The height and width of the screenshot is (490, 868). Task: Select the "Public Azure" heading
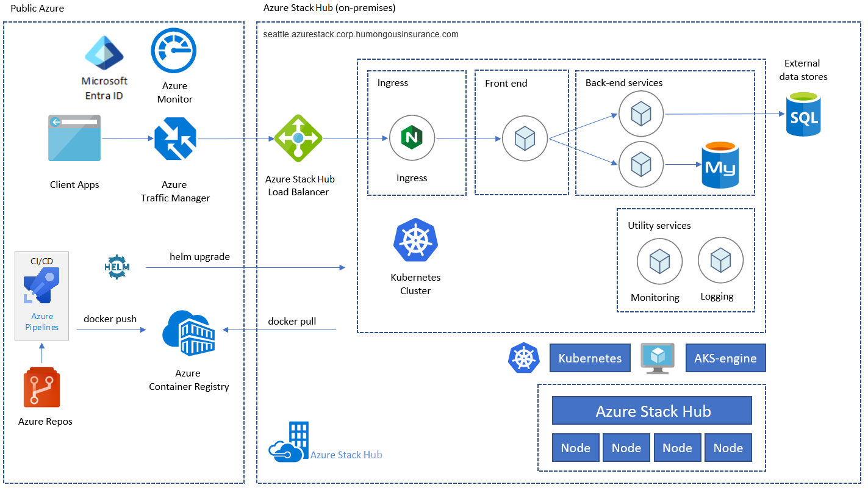(x=37, y=8)
